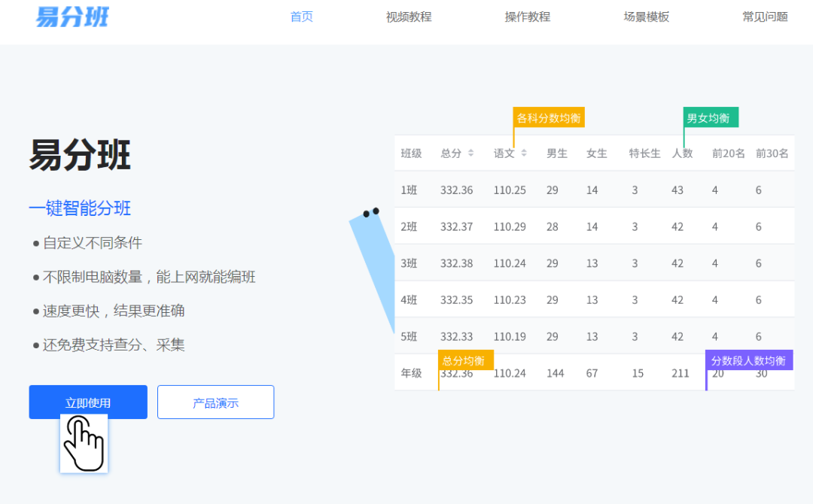The image size is (813, 504).
Task: Click the 总分均衡 orange tag
Action: 466,360
